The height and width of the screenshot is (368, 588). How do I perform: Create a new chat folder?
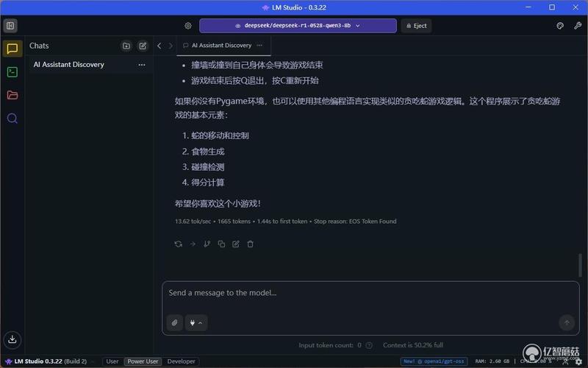126,46
